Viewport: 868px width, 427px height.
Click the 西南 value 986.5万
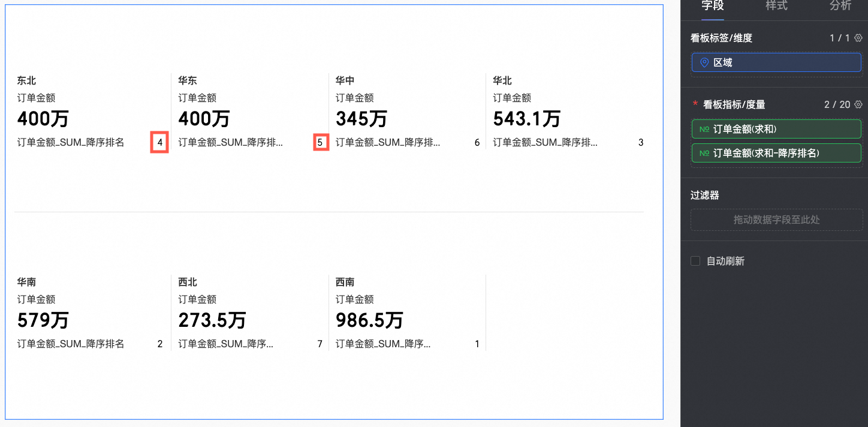click(369, 320)
